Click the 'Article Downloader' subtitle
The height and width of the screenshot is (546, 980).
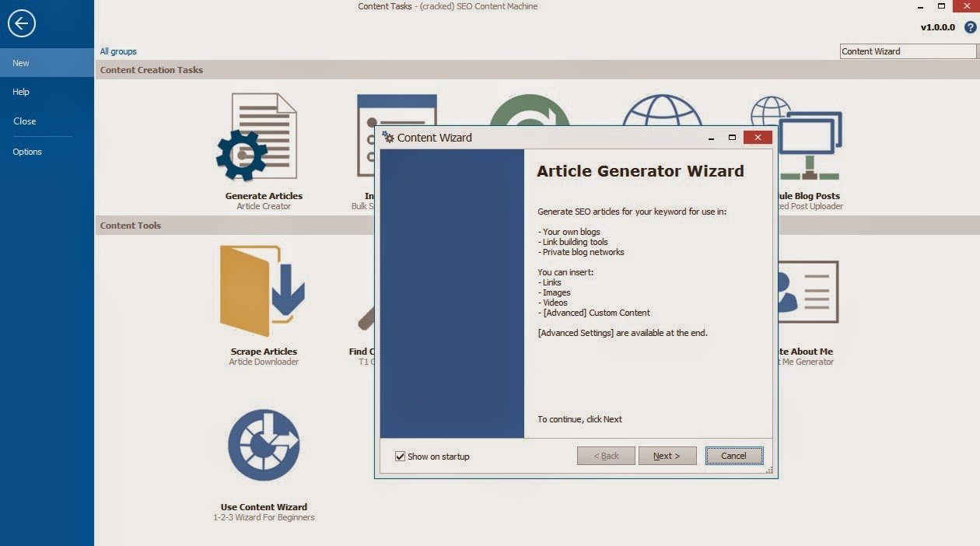coord(264,362)
